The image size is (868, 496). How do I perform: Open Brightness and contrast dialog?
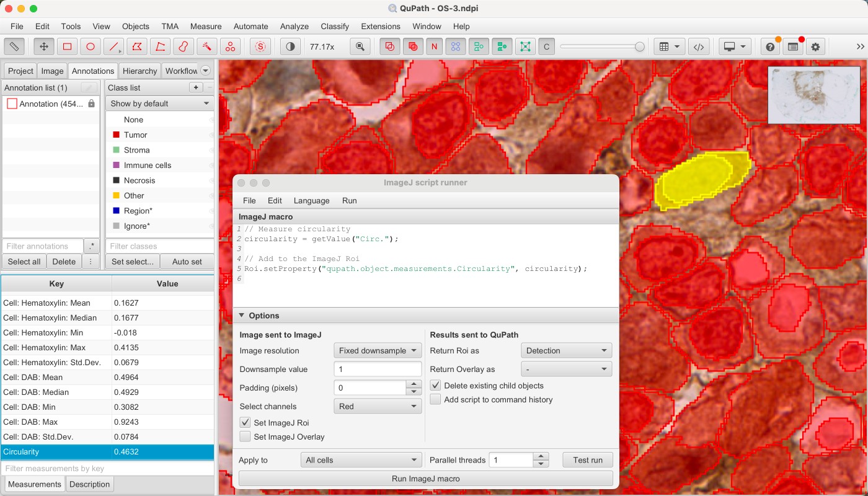[290, 46]
